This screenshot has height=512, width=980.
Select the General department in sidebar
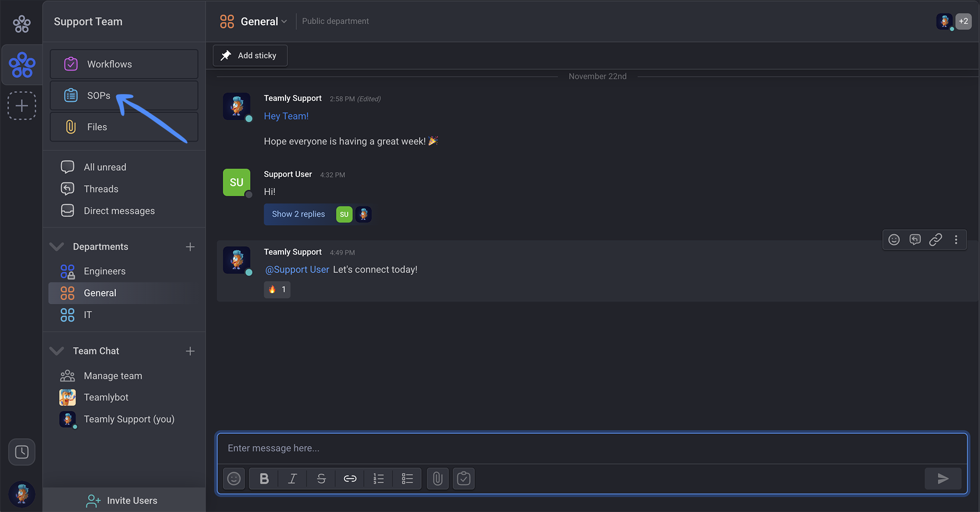click(124, 293)
